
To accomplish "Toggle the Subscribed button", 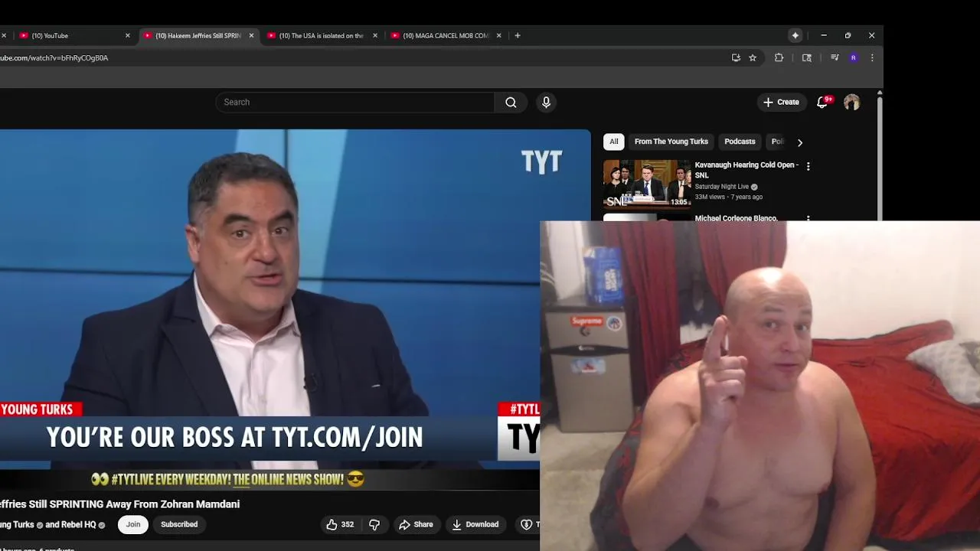I will click(179, 524).
